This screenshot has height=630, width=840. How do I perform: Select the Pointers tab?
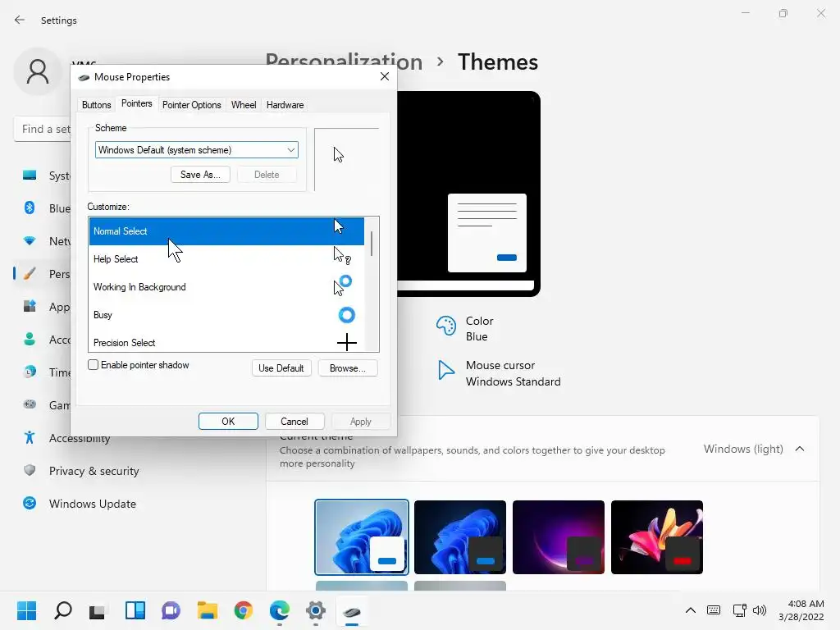[x=137, y=103]
